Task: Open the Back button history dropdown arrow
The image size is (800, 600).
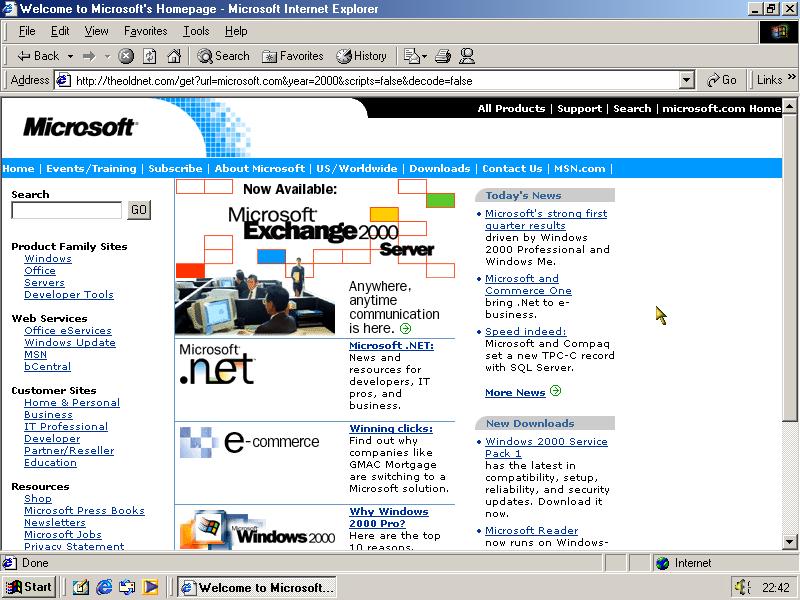Action: [70, 56]
